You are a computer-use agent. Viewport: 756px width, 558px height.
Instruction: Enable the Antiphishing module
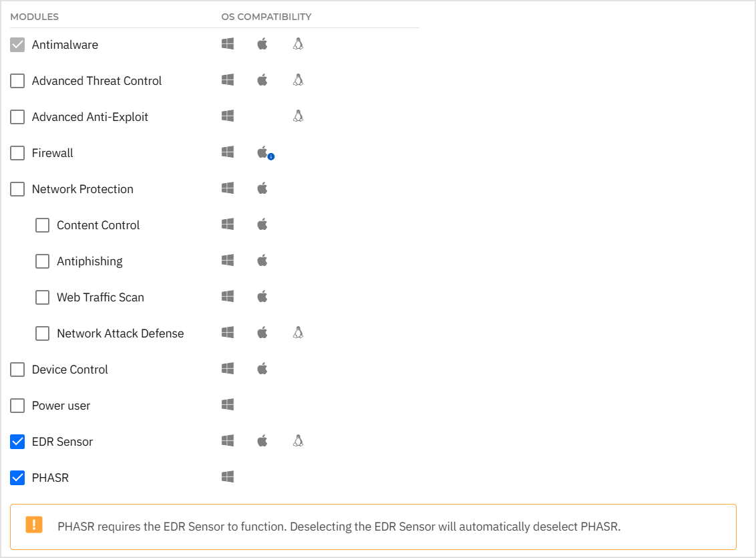tap(42, 261)
